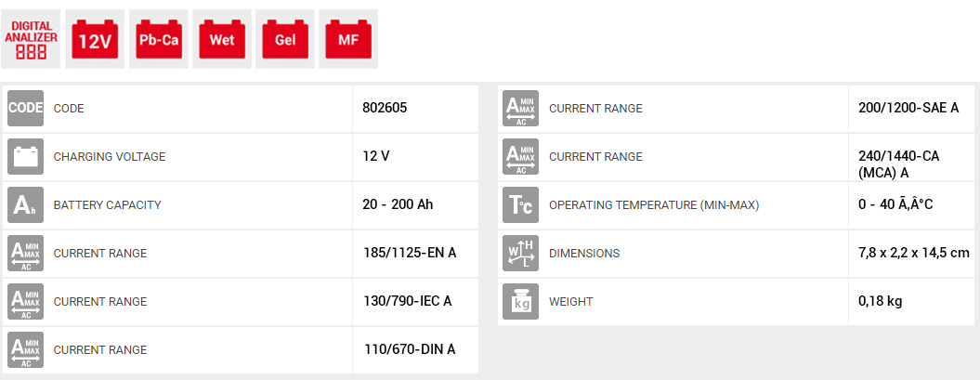Click the battery icon beside Charging Voltage
The height and width of the screenshot is (380, 980).
[x=26, y=156]
